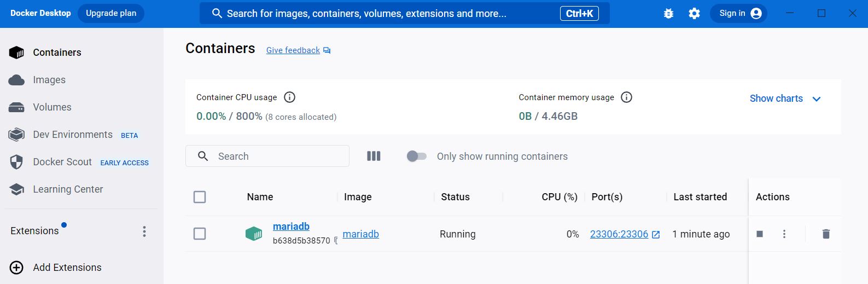Viewport: 868px width, 284px height.
Task: Select the mariadb row checkbox
Action: click(200, 234)
